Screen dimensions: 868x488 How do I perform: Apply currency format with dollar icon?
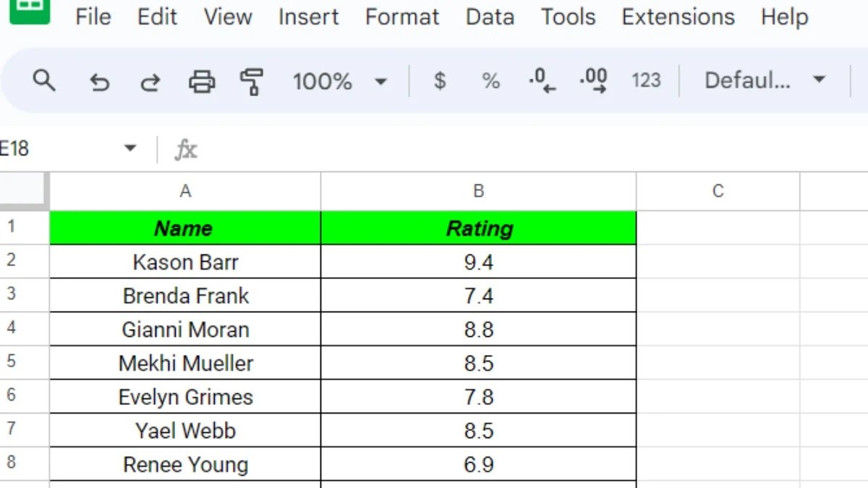(x=439, y=81)
